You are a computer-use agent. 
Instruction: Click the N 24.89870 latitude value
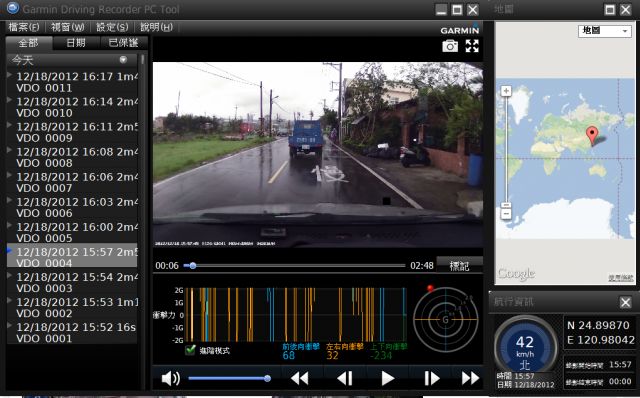598,325
